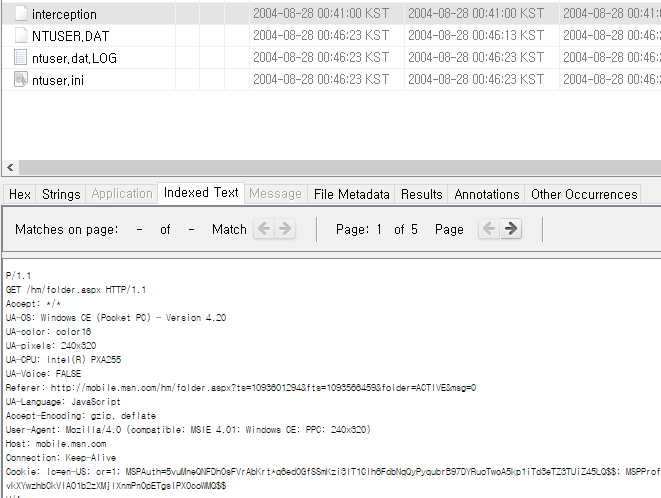The height and width of the screenshot is (498, 661).
Task: Click the 'GET /hm/folder.aspx HTTP/1.1' line
Action: [76, 290]
